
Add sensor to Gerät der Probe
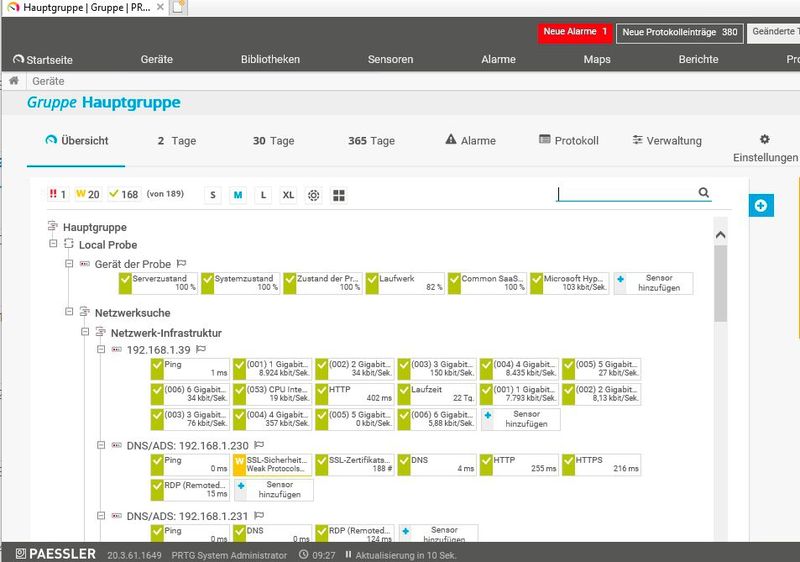(653, 283)
